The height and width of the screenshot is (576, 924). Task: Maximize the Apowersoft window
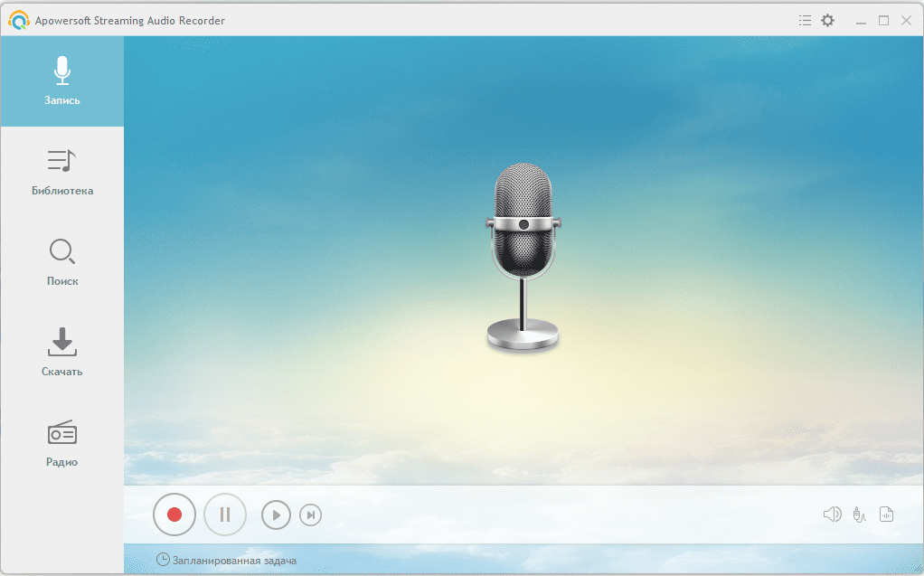click(x=884, y=21)
